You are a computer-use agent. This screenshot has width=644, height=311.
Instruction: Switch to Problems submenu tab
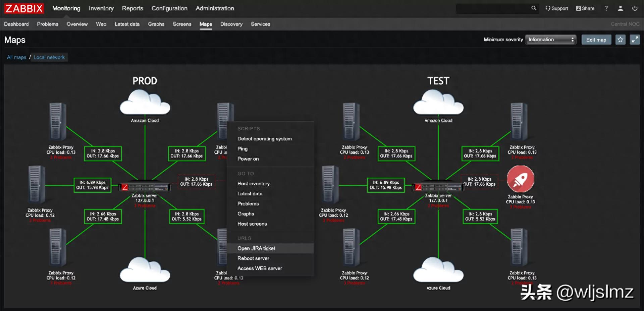point(48,24)
